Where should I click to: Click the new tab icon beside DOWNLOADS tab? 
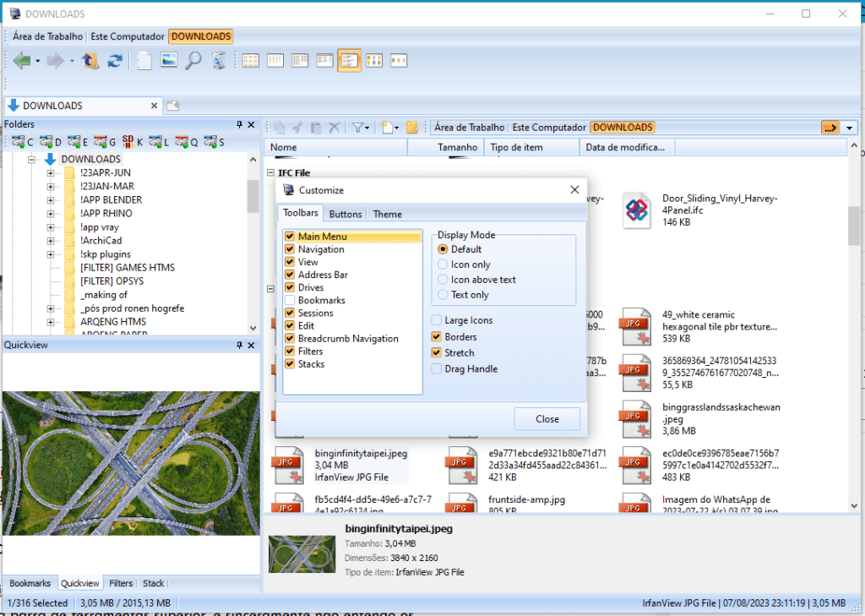tap(172, 106)
